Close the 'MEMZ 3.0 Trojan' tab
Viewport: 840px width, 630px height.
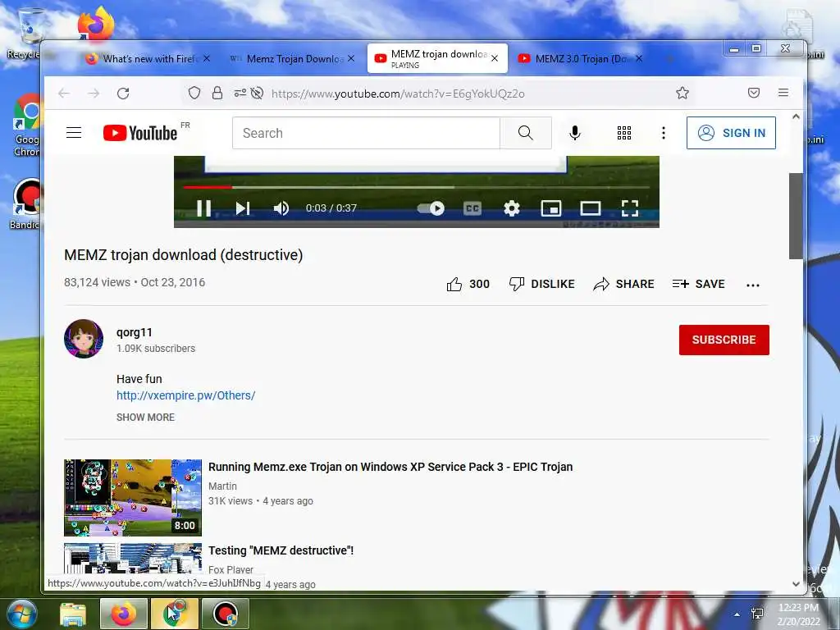pyautogui.click(x=638, y=58)
